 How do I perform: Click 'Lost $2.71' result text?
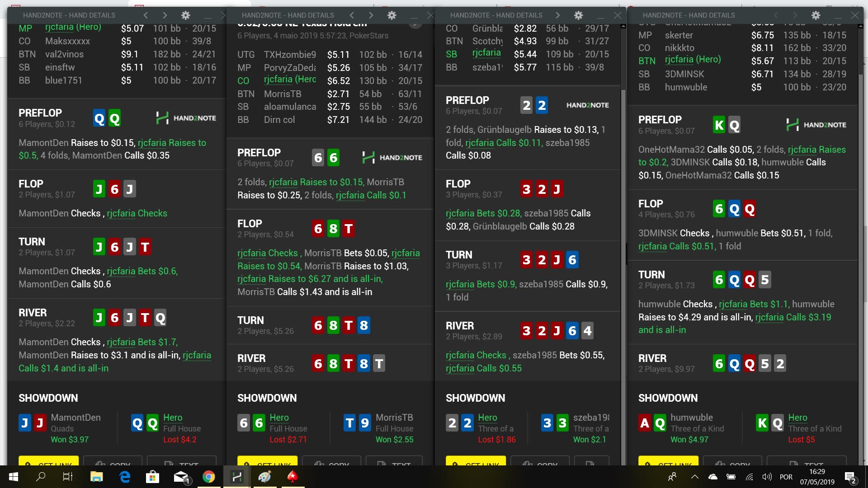pyautogui.click(x=288, y=439)
